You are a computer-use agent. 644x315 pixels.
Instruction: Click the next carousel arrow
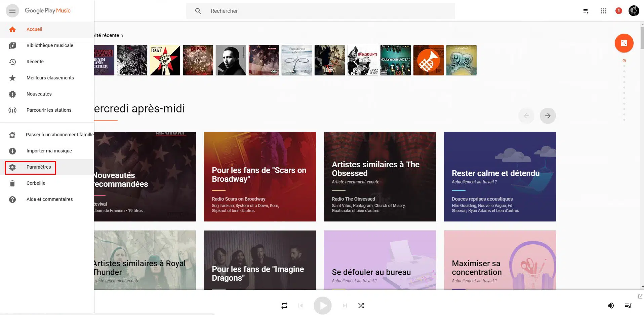pos(548,116)
